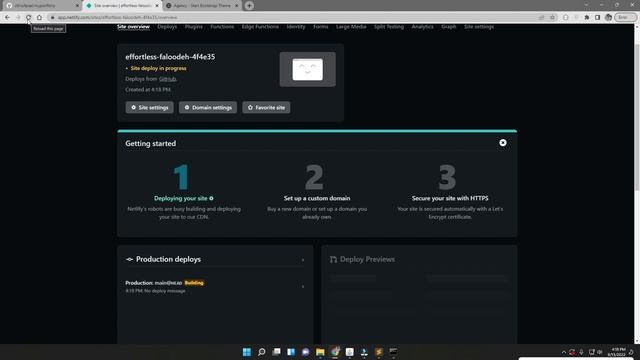Open the Deploy Previews heading
The width and height of the screenshot is (640, 360).
pyautogui.click(x=367, y=260)
